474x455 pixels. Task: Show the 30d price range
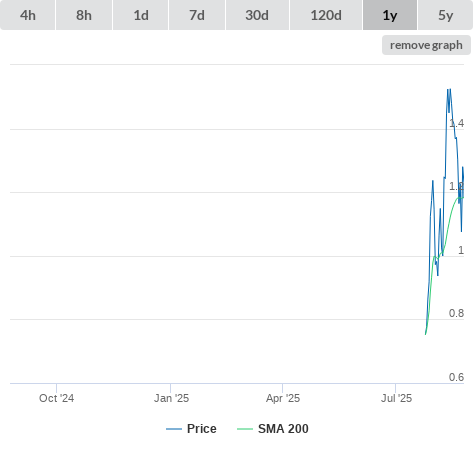click(257, 15)
